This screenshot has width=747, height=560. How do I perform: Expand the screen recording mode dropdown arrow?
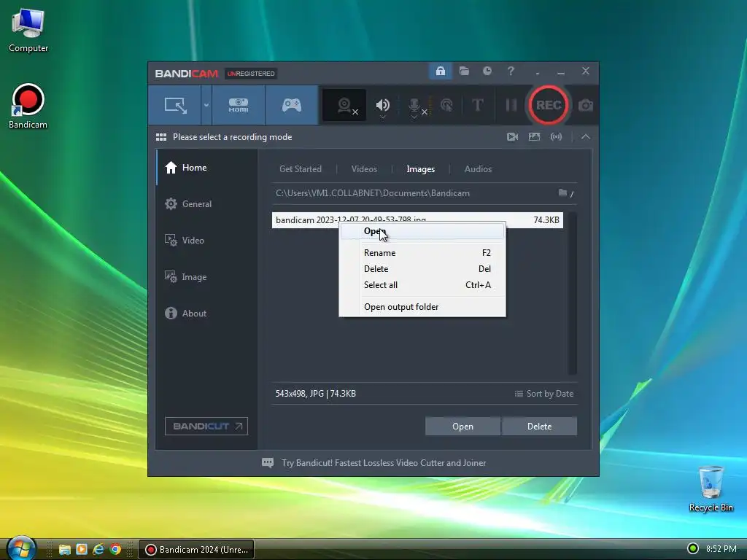(206, 105)
